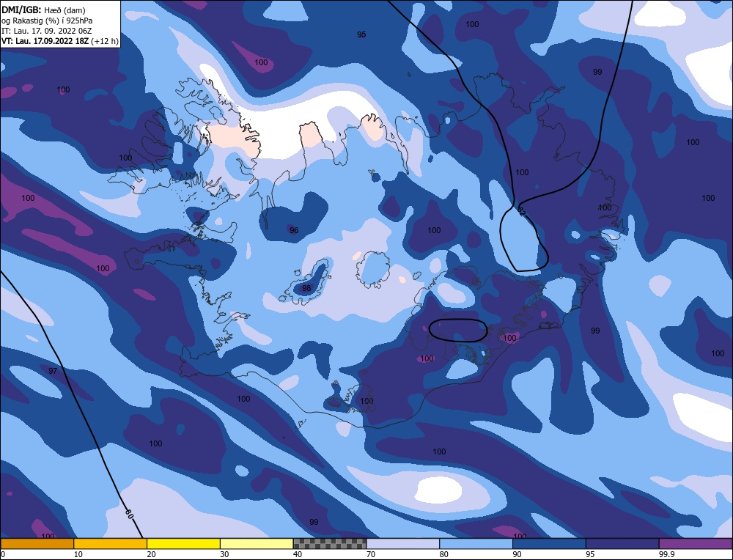This screenshot has width=733, height=560.
Task: Click the pale yellow 30–40 legend swatch
Action: click(x=257, y=544)
